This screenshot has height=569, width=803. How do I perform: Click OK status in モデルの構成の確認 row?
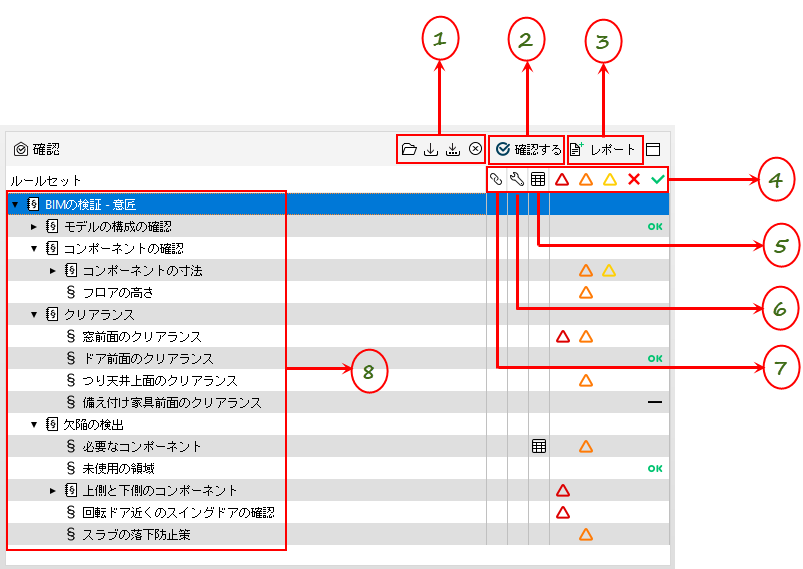click(x=655, y=226)
